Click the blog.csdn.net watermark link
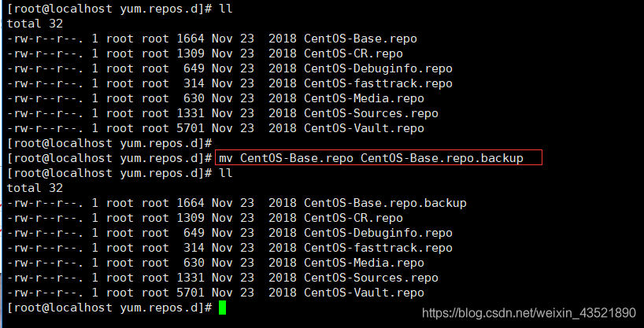The width and height of the screenshot is (644, 328). (529, 314)
